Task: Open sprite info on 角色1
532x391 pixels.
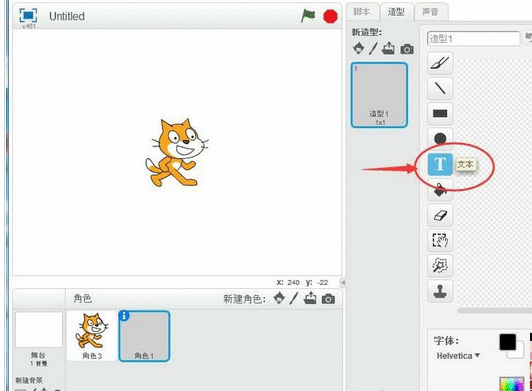Action: point(124,316)
